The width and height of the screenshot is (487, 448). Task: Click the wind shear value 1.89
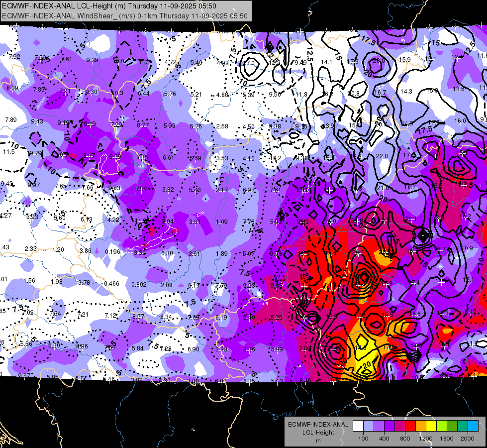tap(222, 254)
